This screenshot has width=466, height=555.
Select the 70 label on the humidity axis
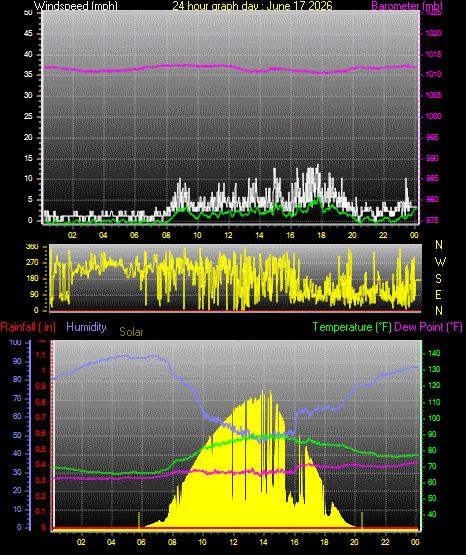coord(17,398)
